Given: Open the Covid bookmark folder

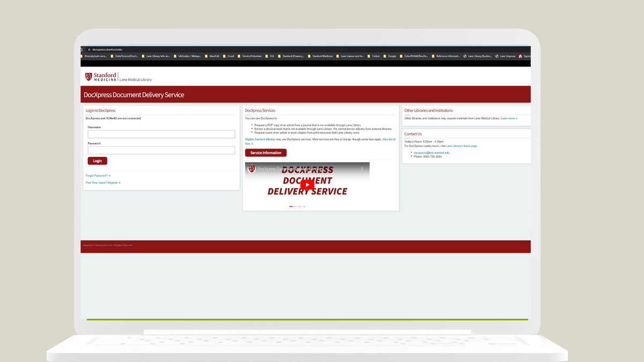Looking at the screenshot, I should (229, 56).
